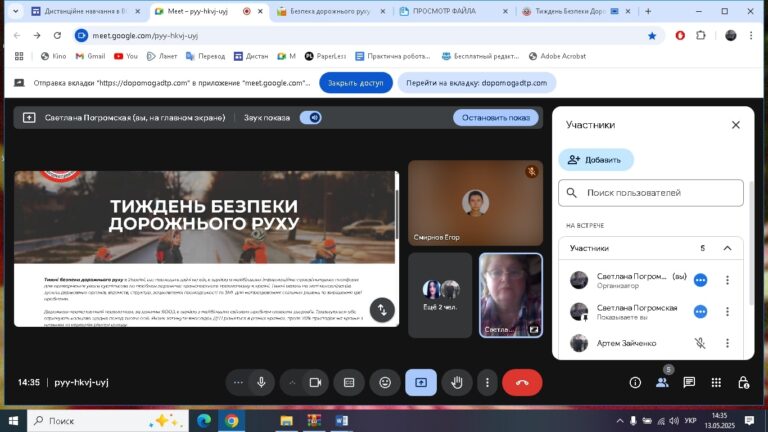Click Поиск пользователей search field

(x=650, y=193)
